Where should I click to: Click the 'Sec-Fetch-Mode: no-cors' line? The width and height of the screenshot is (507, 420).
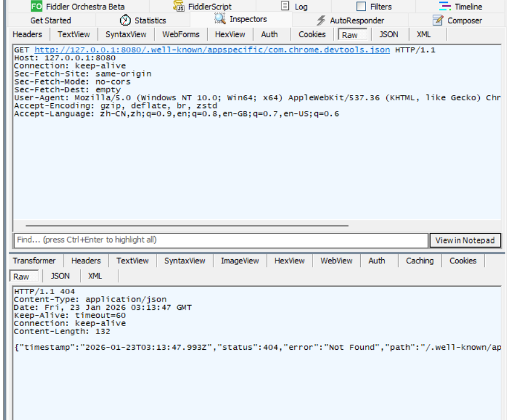(x=73, y=82)
